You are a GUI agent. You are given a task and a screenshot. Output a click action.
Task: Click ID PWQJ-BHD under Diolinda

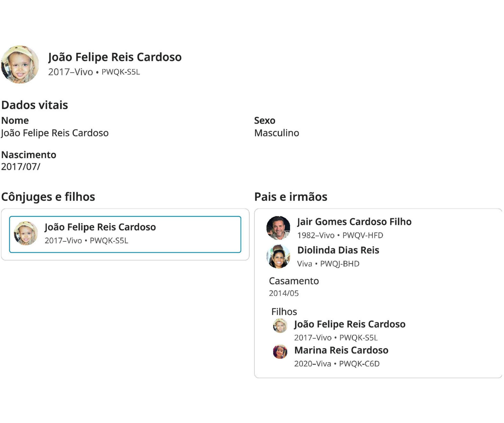point(339,264)
